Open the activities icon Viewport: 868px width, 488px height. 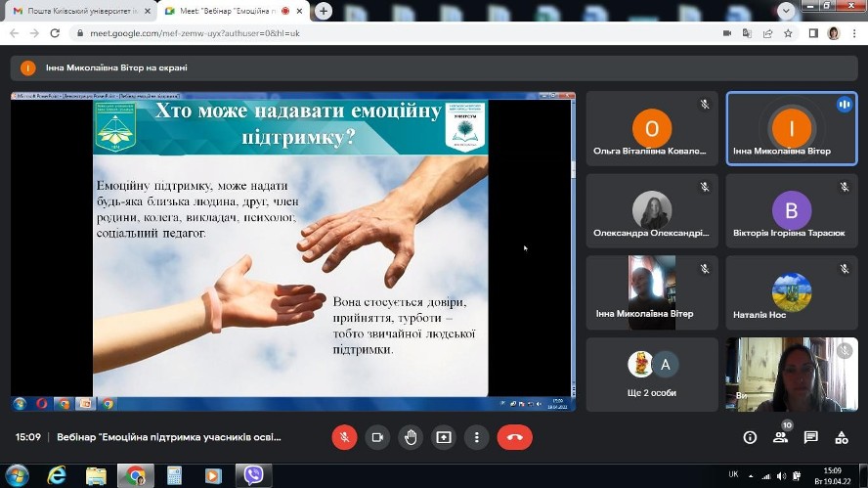[x=842, y=437]
